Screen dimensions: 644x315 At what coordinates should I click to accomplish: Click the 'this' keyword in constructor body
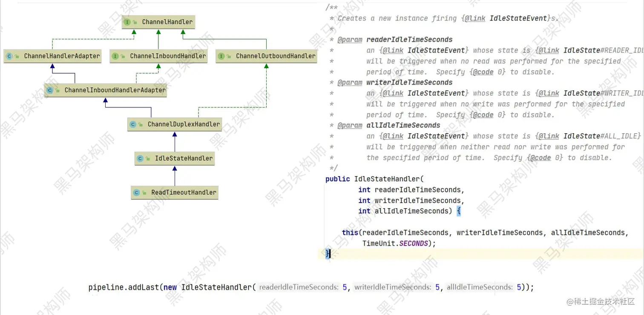click(350, 233)
